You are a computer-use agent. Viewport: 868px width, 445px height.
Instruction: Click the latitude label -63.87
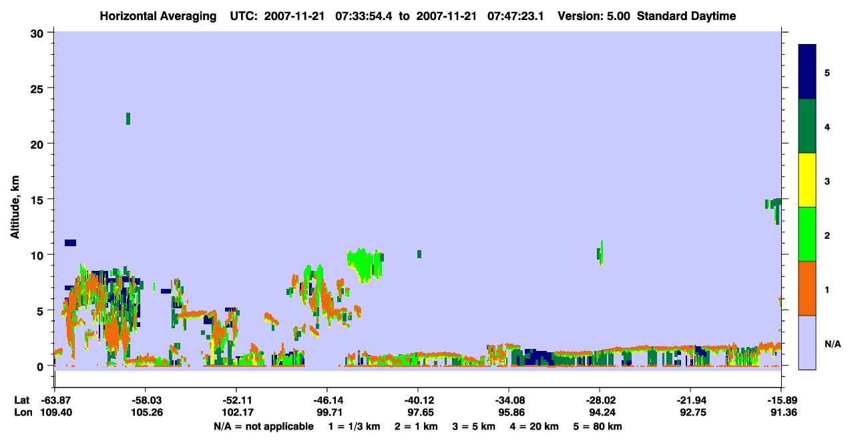[x=55, y=400]
